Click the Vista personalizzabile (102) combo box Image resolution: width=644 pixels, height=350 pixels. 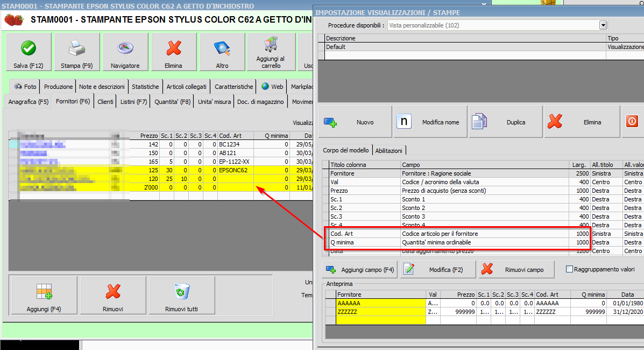(x=497, y=25)
